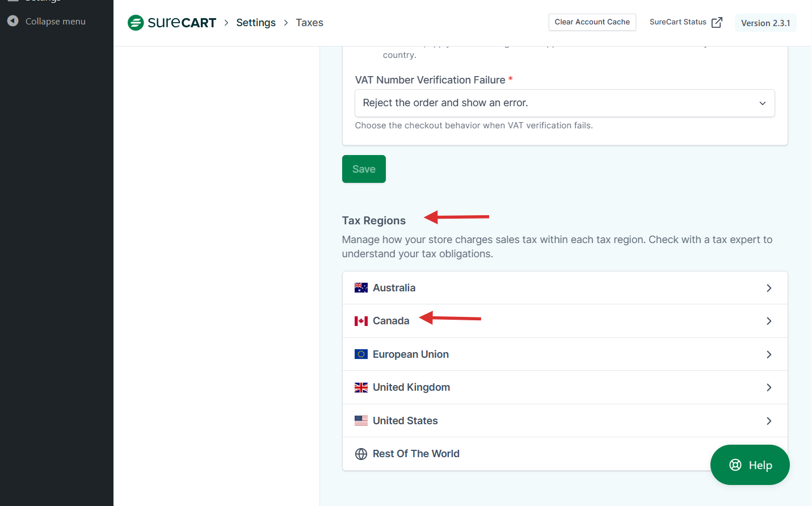Open the Help chat widget
The width and height of the screenshot is (812, 506).
pos(750,465)
